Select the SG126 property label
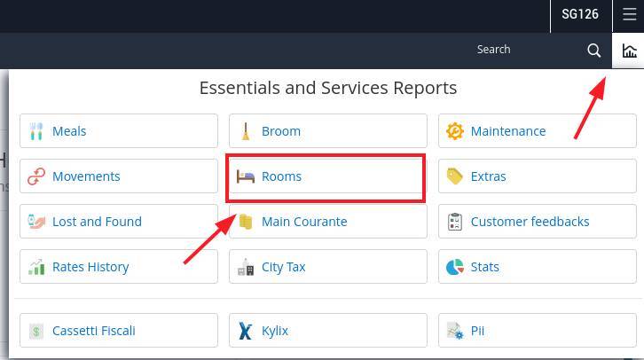Viewport: 644px width, 360px height. (x=580, y=15)
